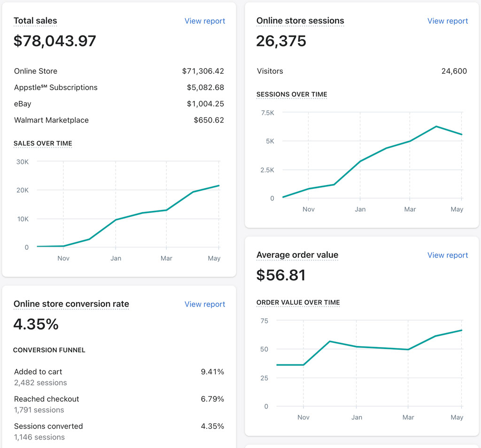Image resolution: width=481 pixels, height=448 pixels.
Task: Open View report for Online store sessions
Action: [x=448, y=21]
